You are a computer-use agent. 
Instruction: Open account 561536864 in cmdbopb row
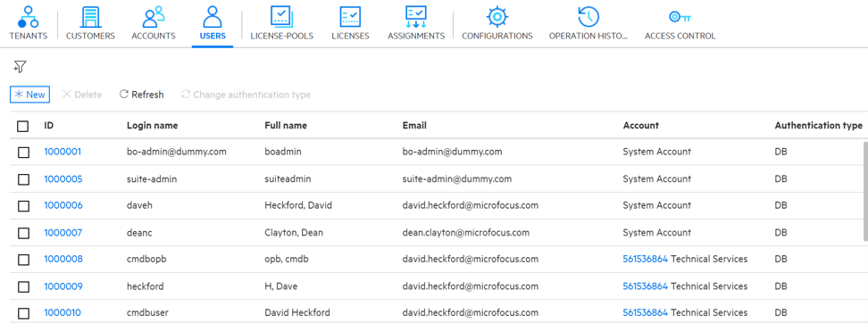coord(646,259)
